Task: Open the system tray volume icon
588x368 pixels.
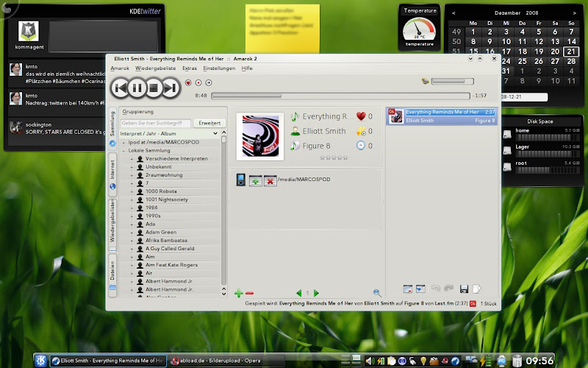Action: 370,361
